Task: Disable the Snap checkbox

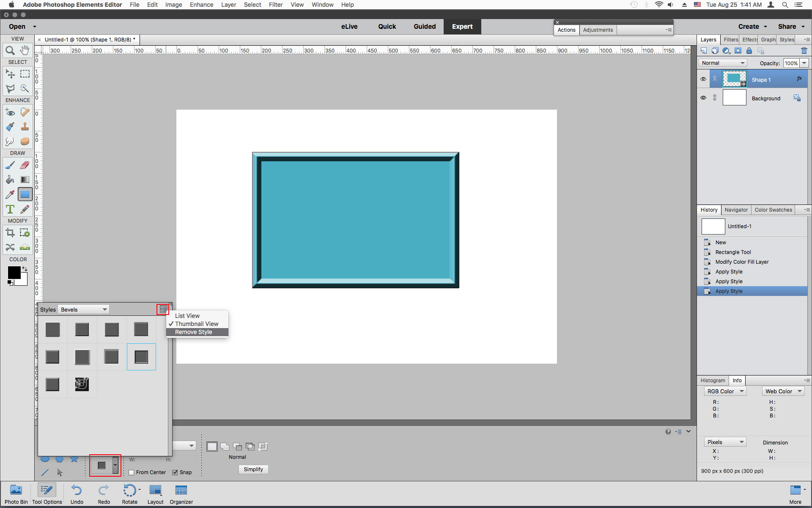Action: (x=175, y=472)
